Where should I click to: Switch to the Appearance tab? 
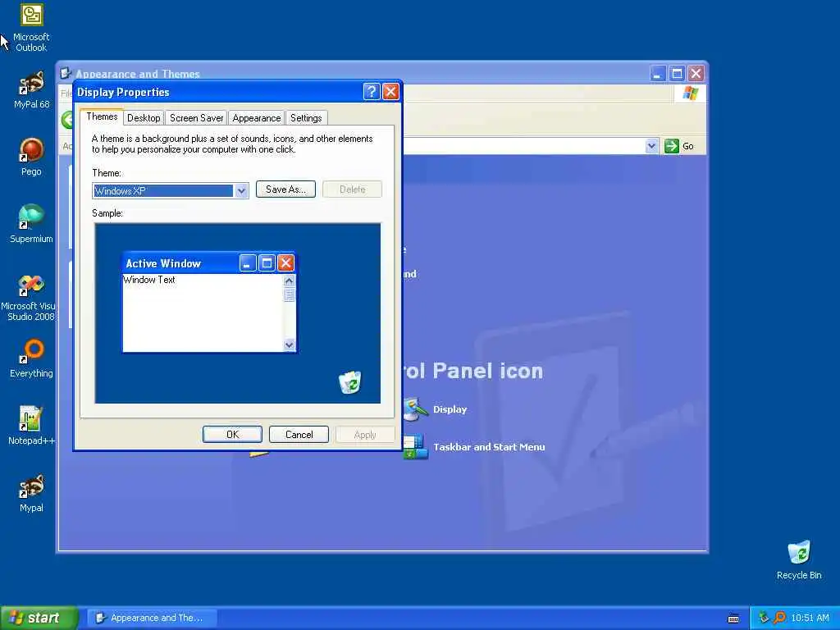(256, 118)
